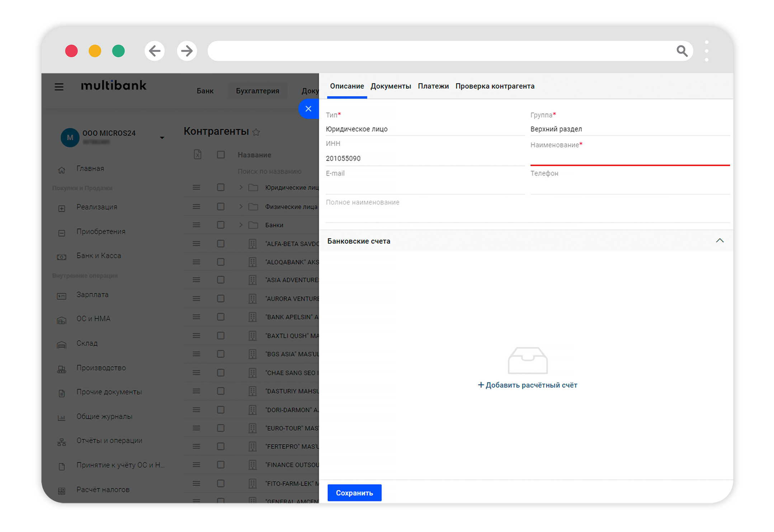This screenshot has width=774, height=532.
Task: Check the Физические лица row checkbox
Action: 221,206
